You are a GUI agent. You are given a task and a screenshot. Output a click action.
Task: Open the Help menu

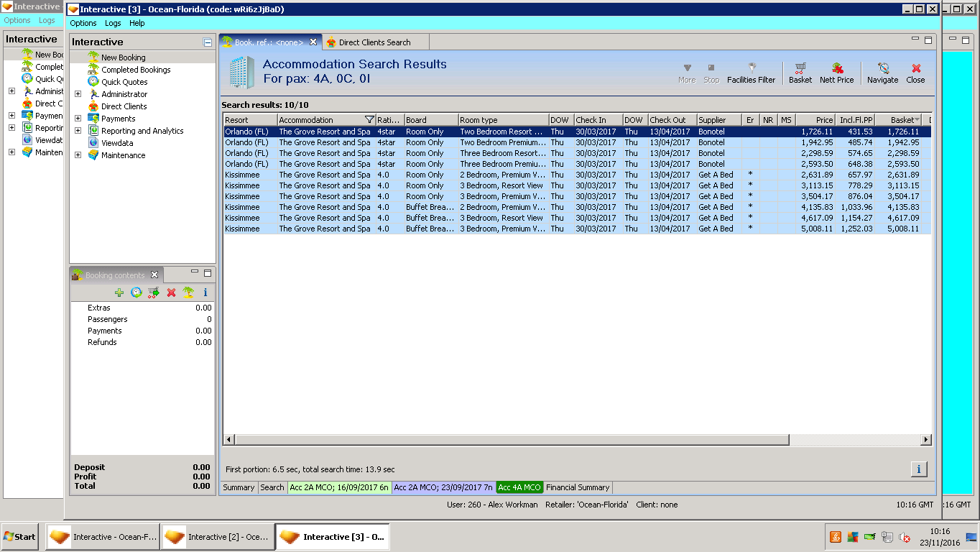(x=137, y=23)
